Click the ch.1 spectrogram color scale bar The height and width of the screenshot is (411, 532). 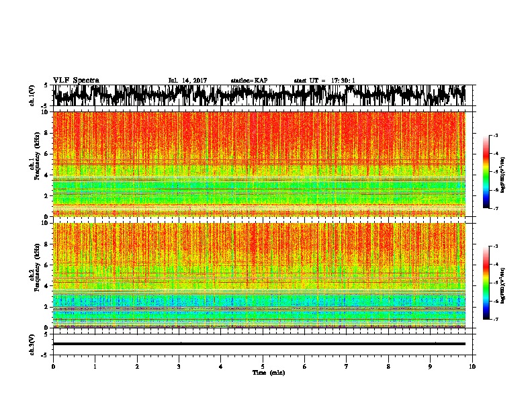click(486, 172)
